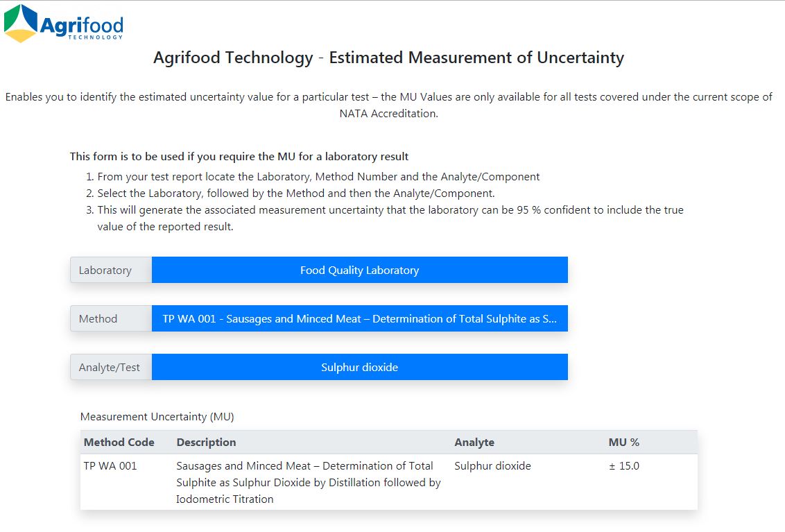Click instruction step one about the test report

(318, 177)
